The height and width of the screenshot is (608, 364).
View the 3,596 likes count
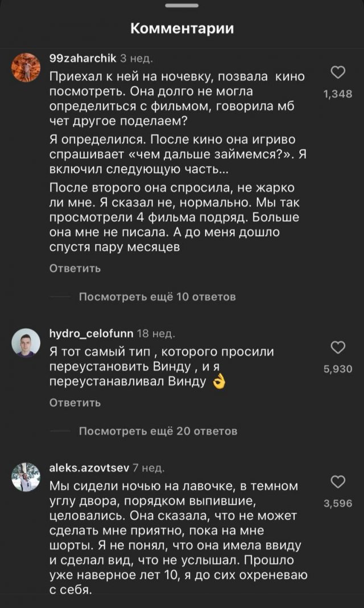[x=338, y=503]
